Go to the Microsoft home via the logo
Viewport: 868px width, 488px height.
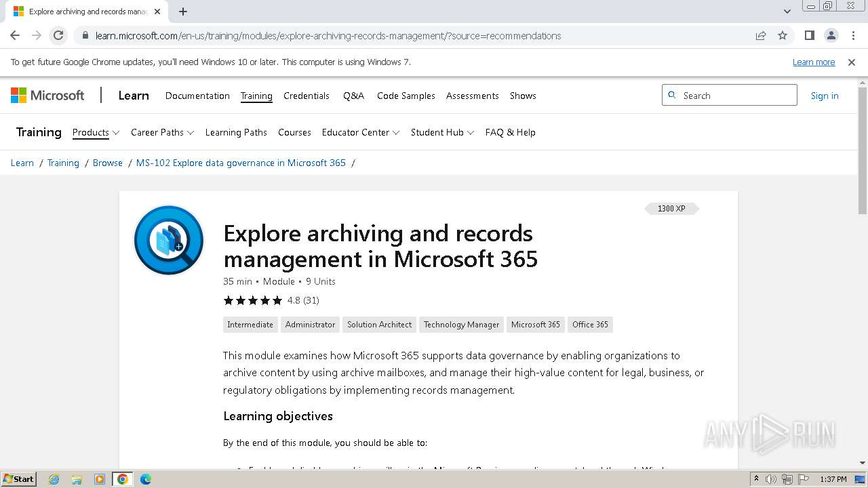(47, 96)
